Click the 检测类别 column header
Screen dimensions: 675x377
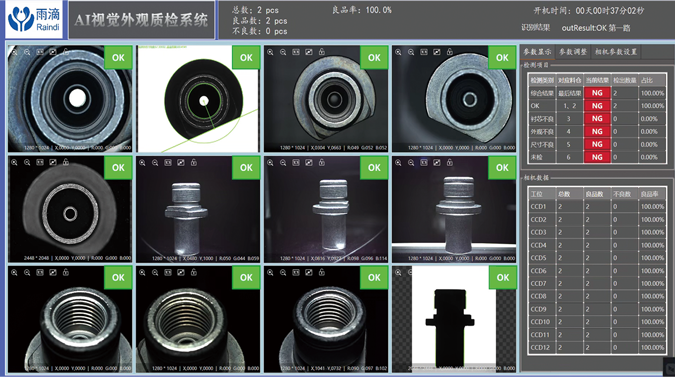pyautogui.click(x=542, y=80)
